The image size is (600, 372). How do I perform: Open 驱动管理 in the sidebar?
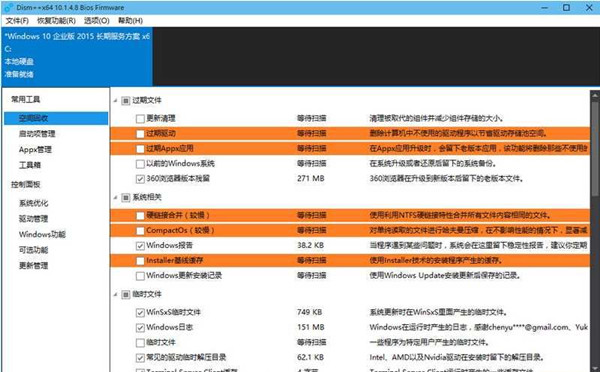point(34,219)
